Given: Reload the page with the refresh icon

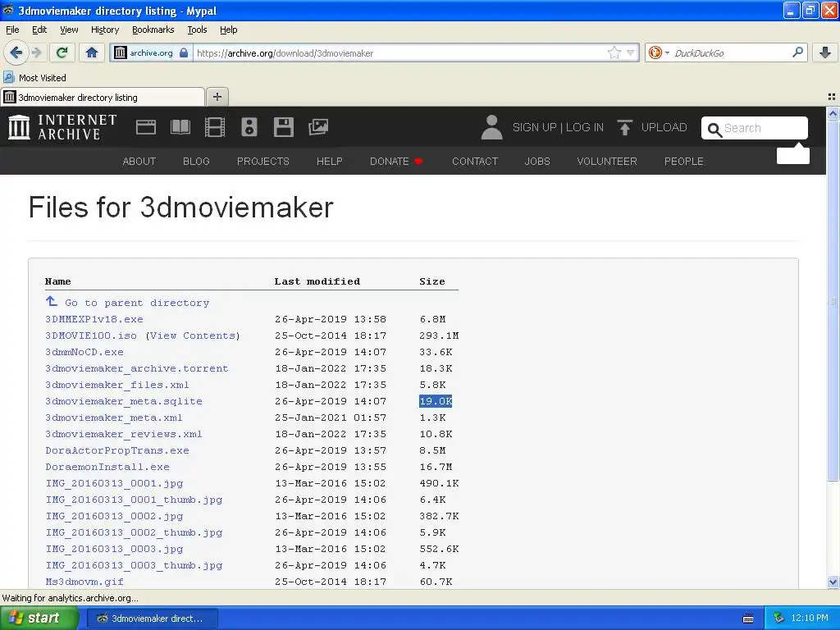Looking at the screenshot, I should click(x=62, y=52).
